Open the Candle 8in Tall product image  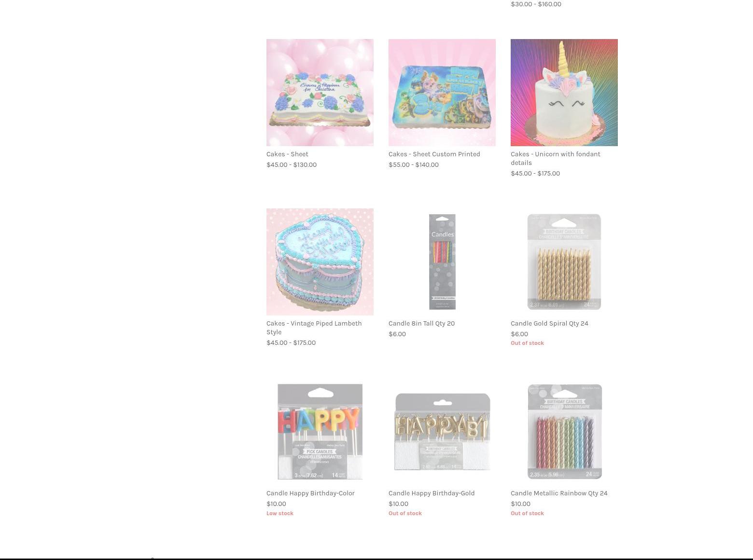(442, 262)
